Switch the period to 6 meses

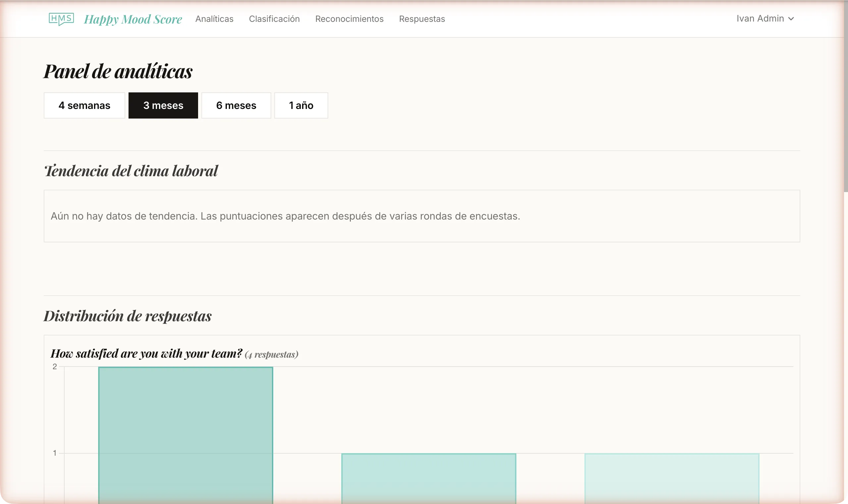tap(236, 105)
